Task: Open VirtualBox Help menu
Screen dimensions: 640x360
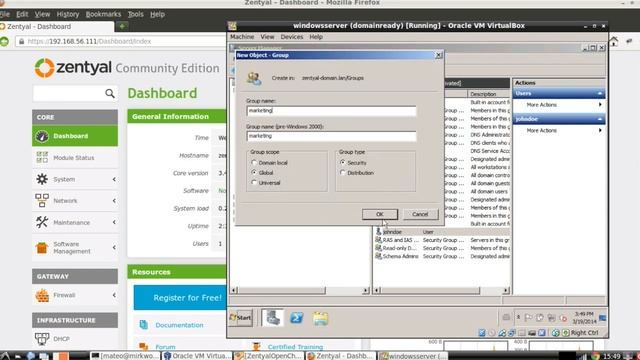Action: [x=316, y=37]
